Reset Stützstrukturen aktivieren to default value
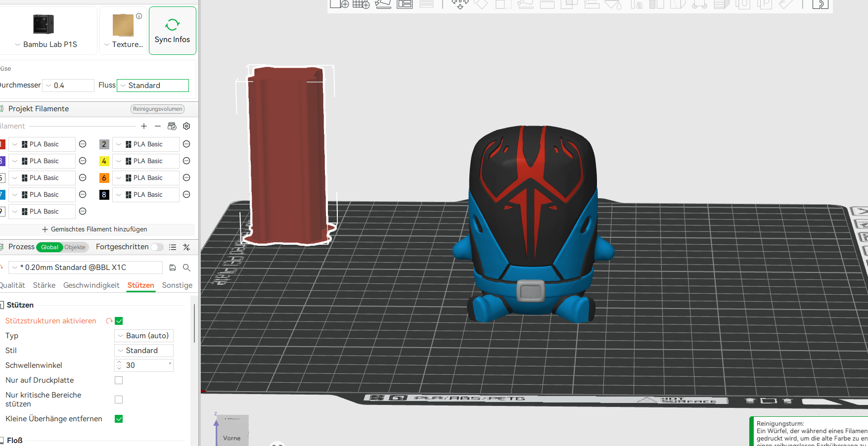The height and width of the screenshot is (446, 868). 109,321
